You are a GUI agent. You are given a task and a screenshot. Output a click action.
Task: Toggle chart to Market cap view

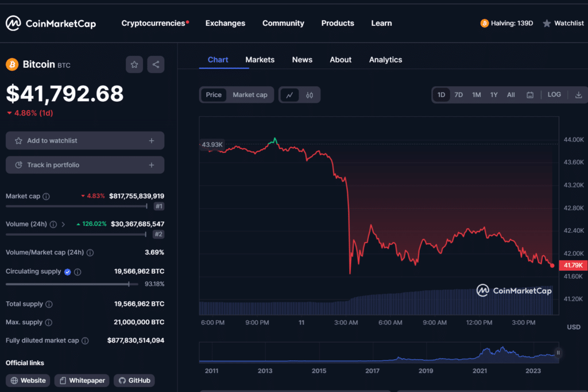tap(250, 95)
